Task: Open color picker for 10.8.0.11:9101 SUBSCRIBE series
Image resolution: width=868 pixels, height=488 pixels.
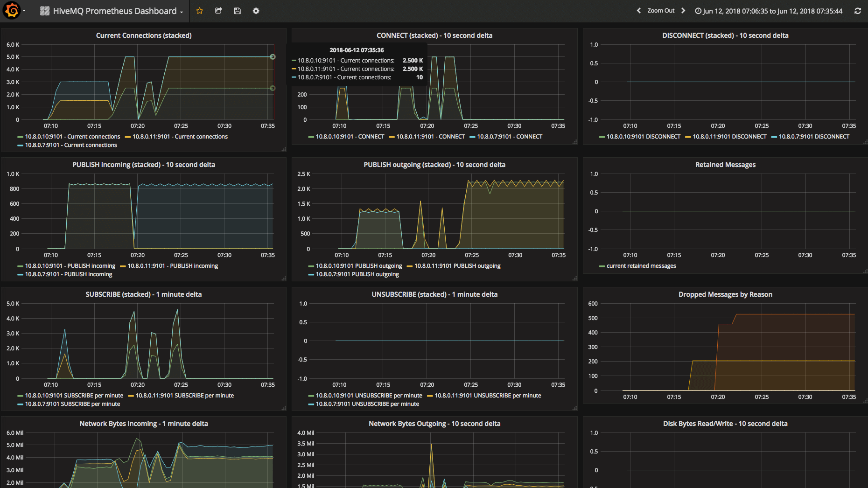Action: (131, 396)
